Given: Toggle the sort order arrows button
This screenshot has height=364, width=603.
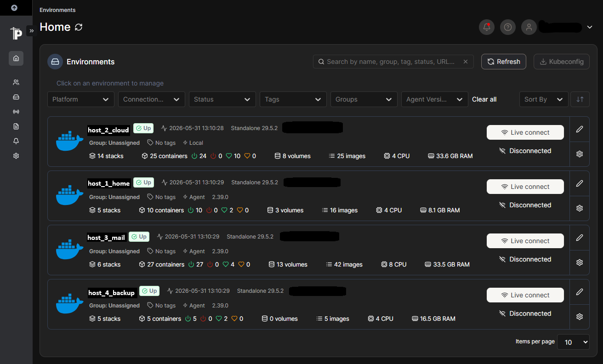Looking at the screenshot, I should [580, 99].
